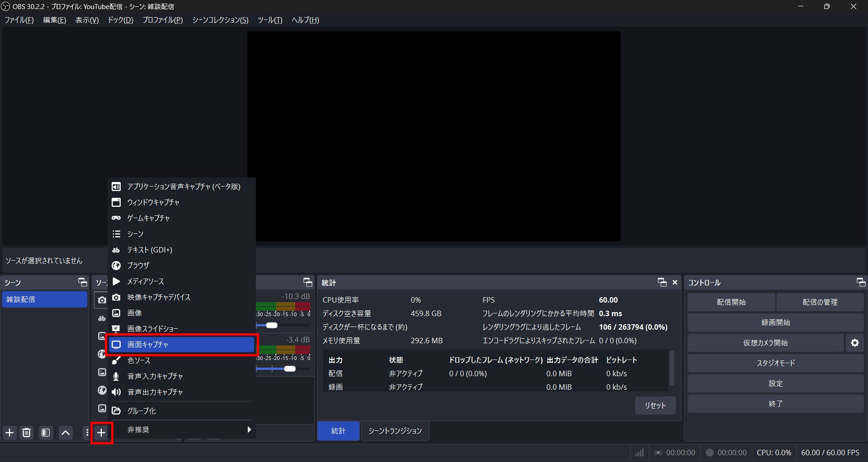Open virtual camera settings gear

(x=855, y=343)
